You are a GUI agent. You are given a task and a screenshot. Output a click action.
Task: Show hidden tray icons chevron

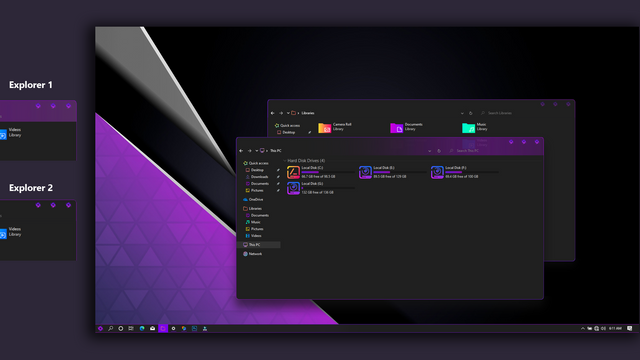pos(583,329)
